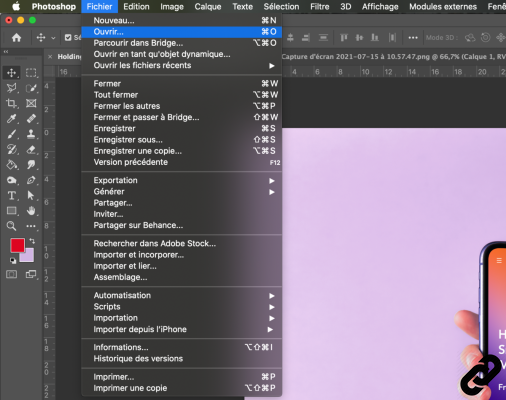This screenshot has width=506, height=400.
Task: Choose 'Historique des versions' entry
Action: pos(182,359)
